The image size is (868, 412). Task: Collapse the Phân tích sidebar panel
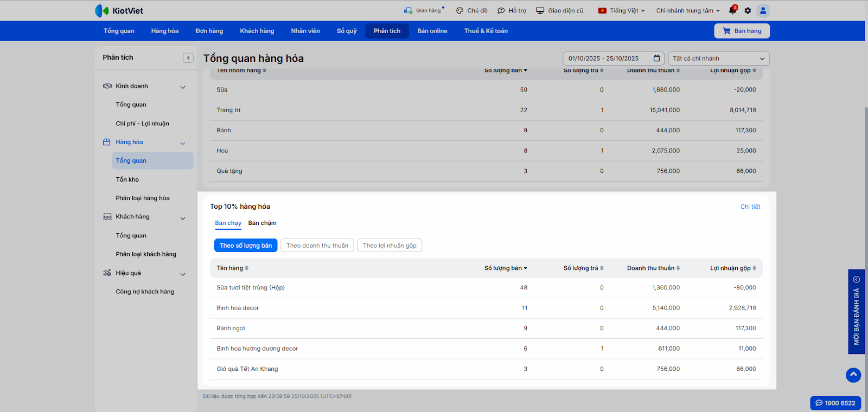pyautogui.click(x=188, y=58)
